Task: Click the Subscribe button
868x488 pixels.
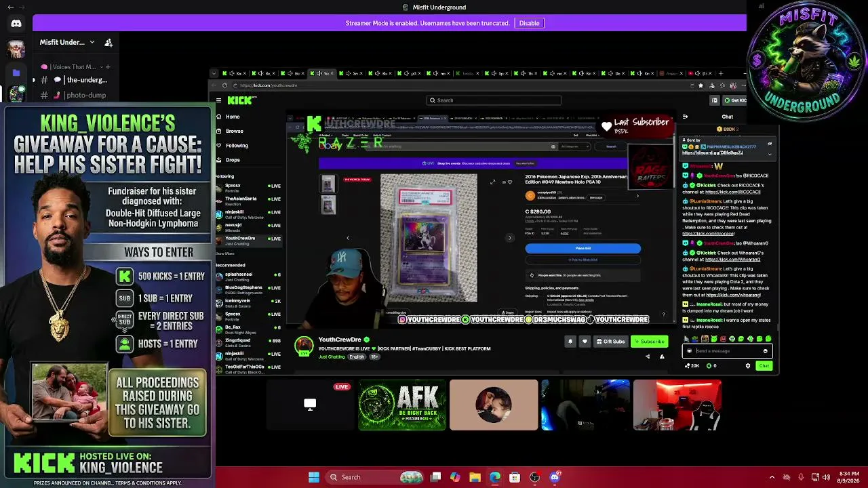Action: click(650, 342)
